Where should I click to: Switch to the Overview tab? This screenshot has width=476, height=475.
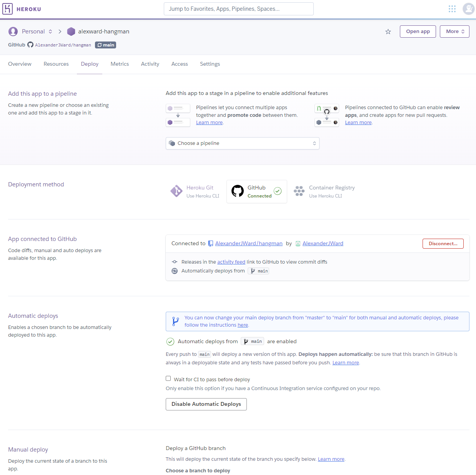(x=20, y=64)
